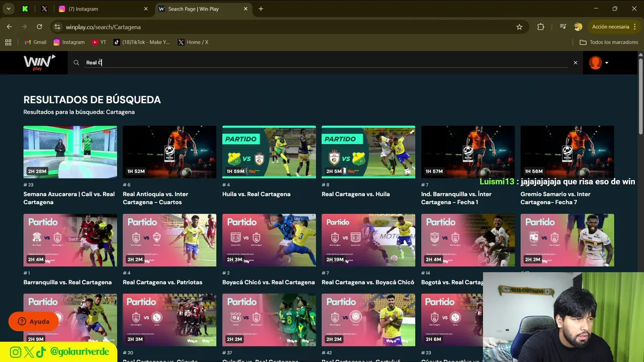Open Boyacá Chicó vs. Real Cartagena thumbnail
The height and width of the screenshot is (362, 644).
click(x=269, y=240)
